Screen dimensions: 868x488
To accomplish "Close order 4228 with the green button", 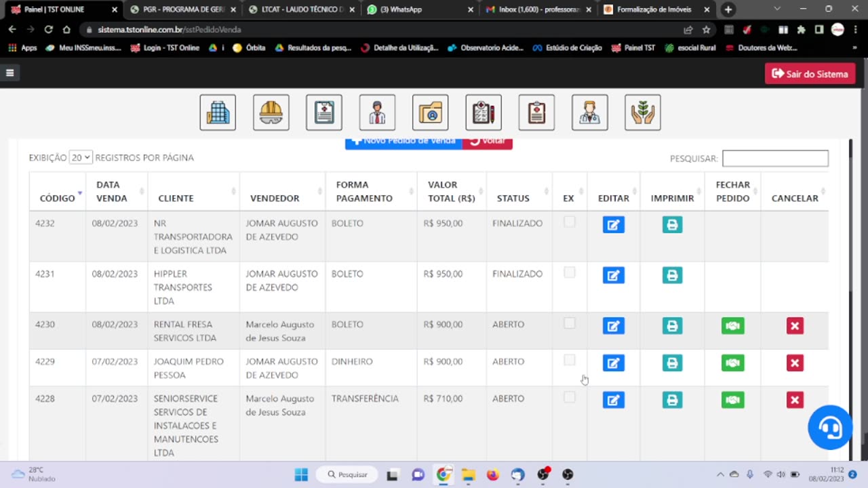I will [732, 400].
